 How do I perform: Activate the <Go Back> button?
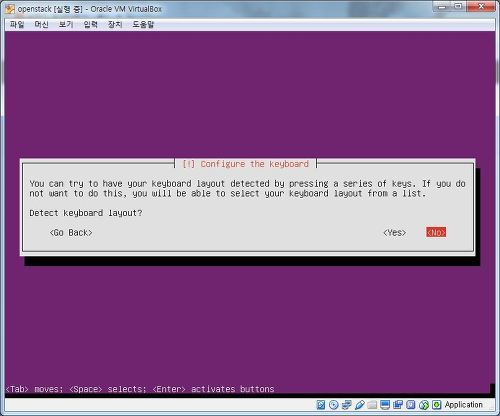pos(71,232)
